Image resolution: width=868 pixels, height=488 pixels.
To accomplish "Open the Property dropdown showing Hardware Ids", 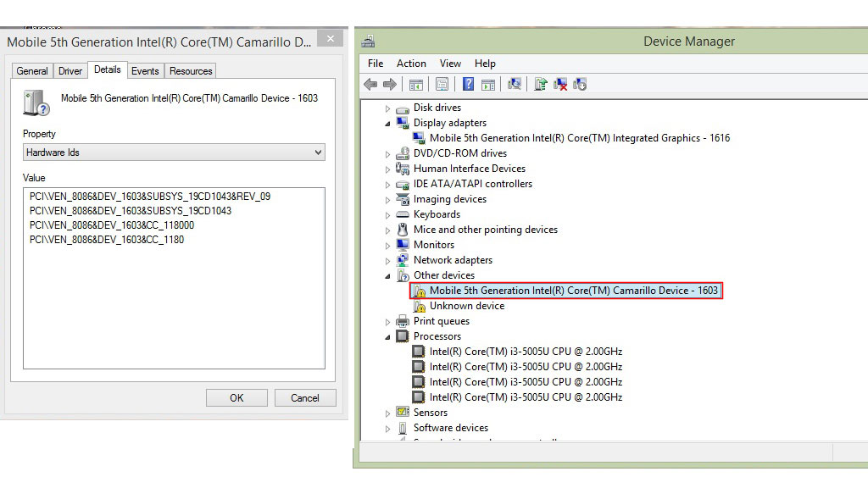I will pyautogui.click(x=174, y=152).
